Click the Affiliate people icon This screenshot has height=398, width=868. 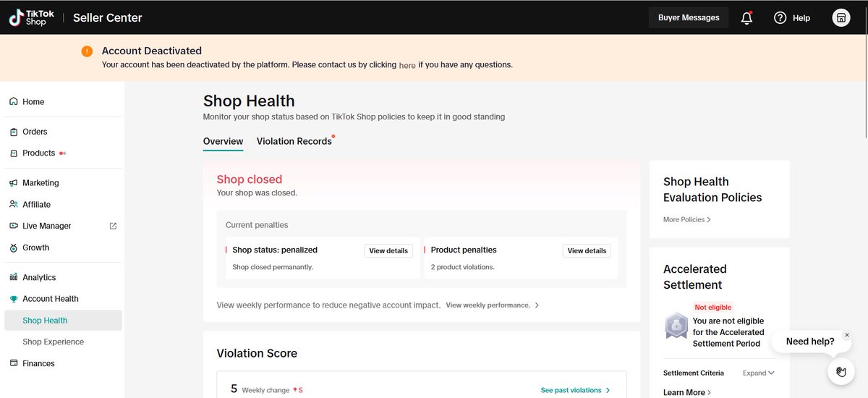pyautogui.click(x=14, y=205)
